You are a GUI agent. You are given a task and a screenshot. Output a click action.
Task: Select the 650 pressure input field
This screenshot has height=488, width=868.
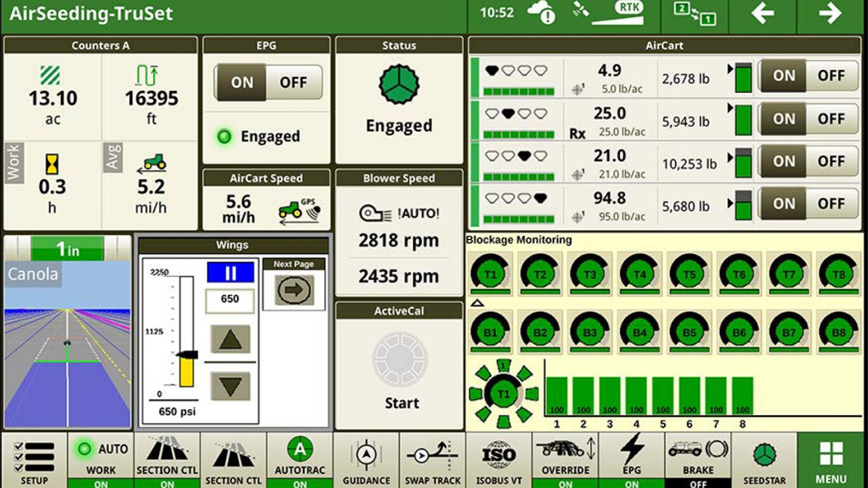point(229,301)
